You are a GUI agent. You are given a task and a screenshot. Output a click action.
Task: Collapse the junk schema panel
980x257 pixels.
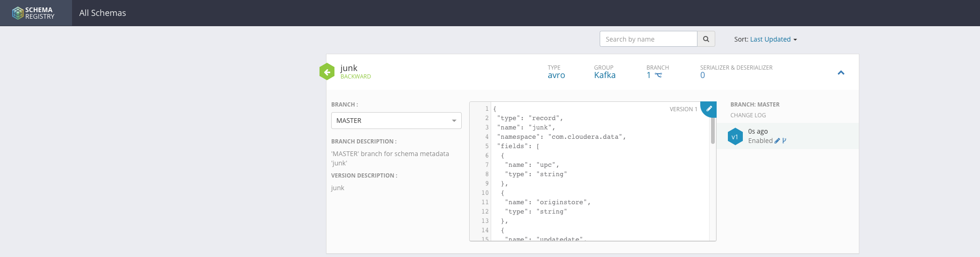click(x=841, y=73)
